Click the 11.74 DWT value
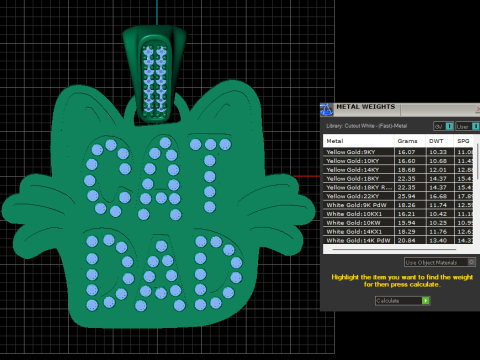480x360 pixels. pos(438,205)
